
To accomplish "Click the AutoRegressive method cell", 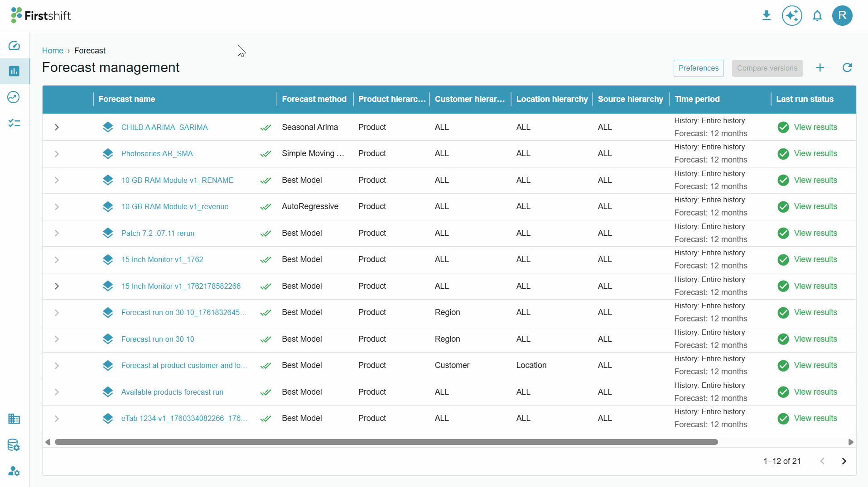I will (310, 206).
